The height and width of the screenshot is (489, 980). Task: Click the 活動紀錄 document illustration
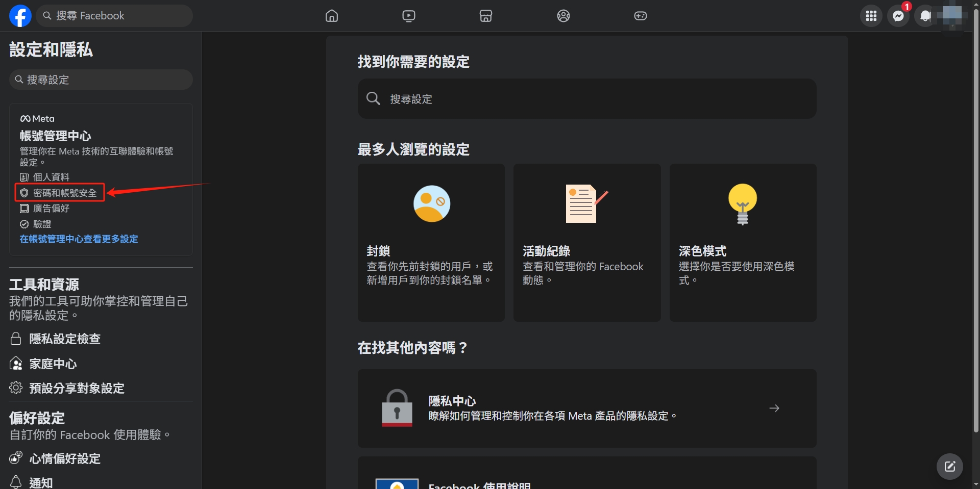point(586,203)
